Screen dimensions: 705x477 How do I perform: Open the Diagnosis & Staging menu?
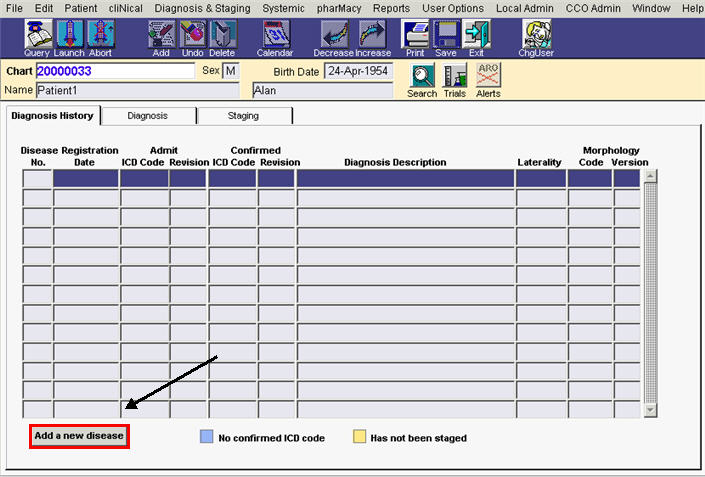pyautogui.click(x=202, y=8)
